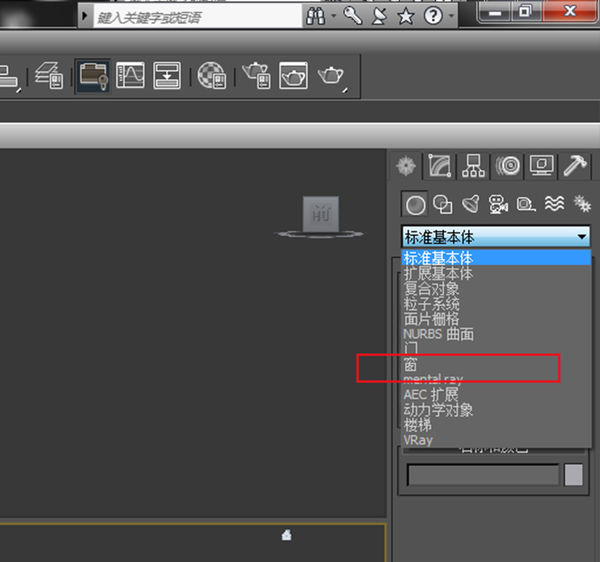Viewport: 600px width, 562px height.
Task: Choose 面片栅格 from the list
Action: click(496, 319)
